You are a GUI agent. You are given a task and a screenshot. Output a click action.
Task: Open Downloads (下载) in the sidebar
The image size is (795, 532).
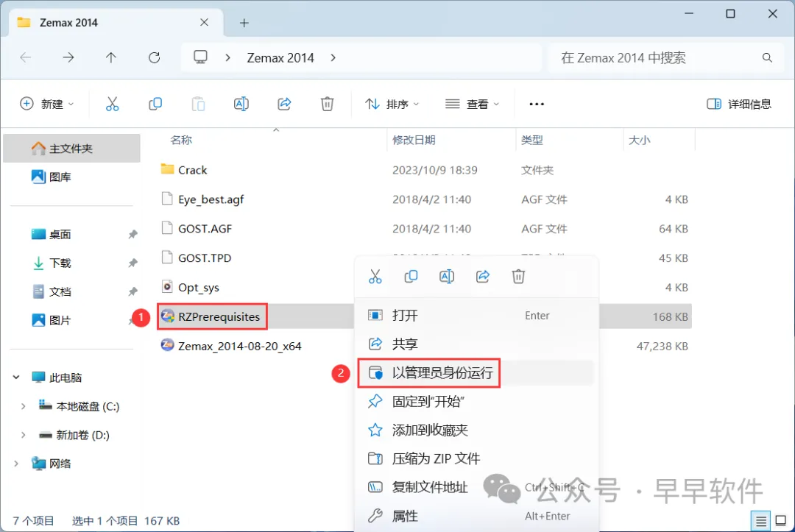pos(71,263)
